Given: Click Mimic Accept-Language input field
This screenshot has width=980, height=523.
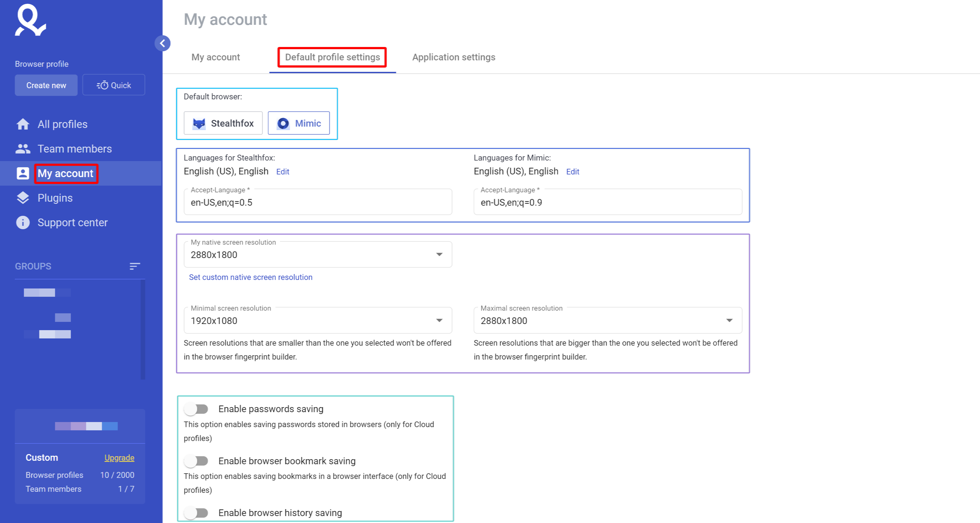Looking at the screenshot, I should (x=607, y=202).
